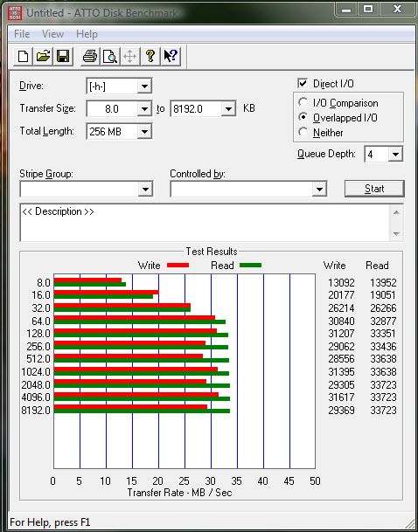Expand the Stripe Group dropdown

pos(145,189)
